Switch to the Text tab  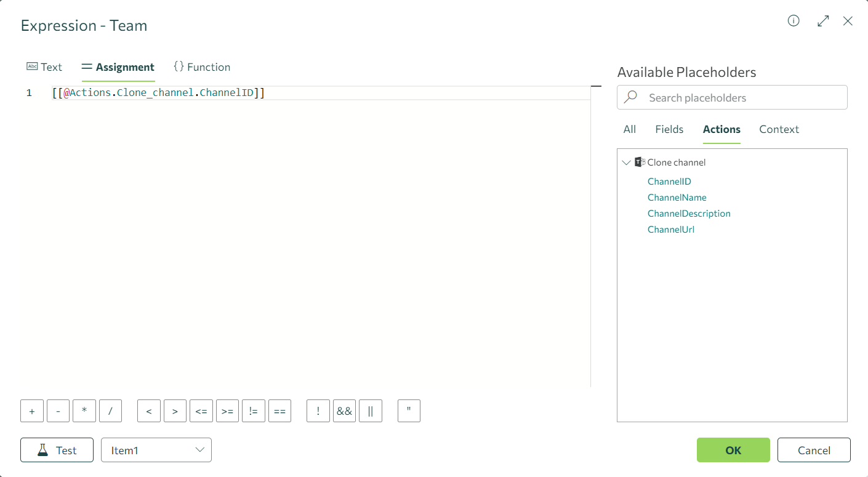tap(44, 67)
